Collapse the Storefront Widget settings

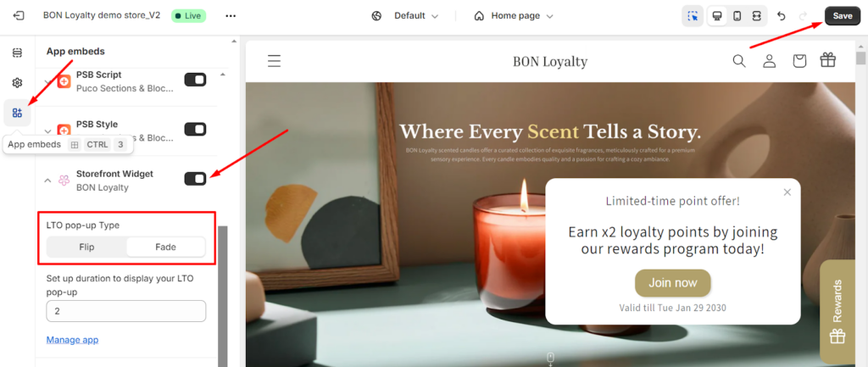coord(47,180)
